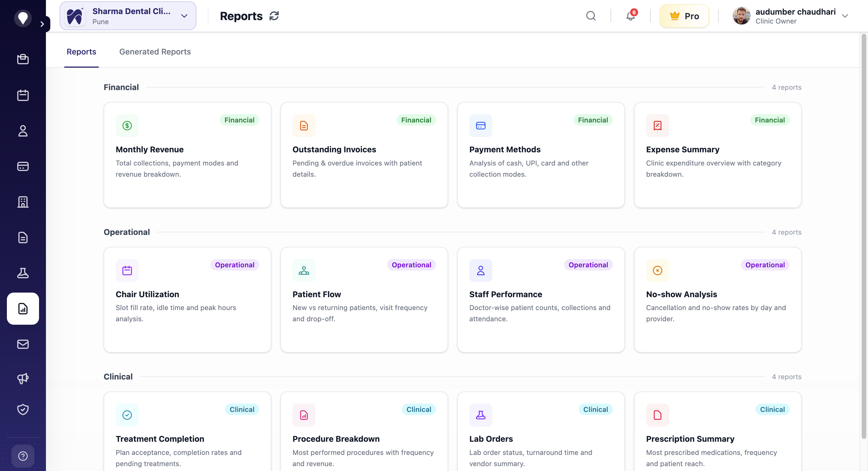868x471 pixels.
Task: Open the Lab Orders report
Action: coord(541,432)
